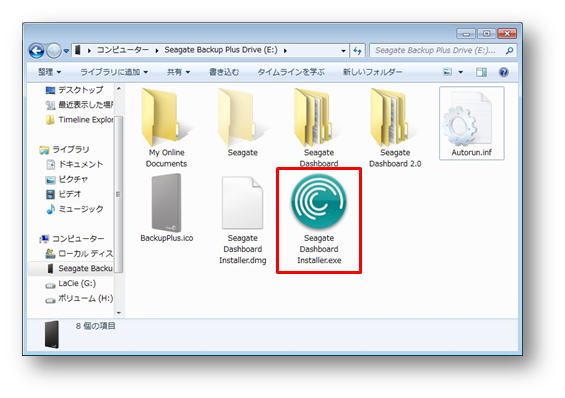Open the view options dropdown arrow
The image size is (565, 398).
click(x=461, y=72)
